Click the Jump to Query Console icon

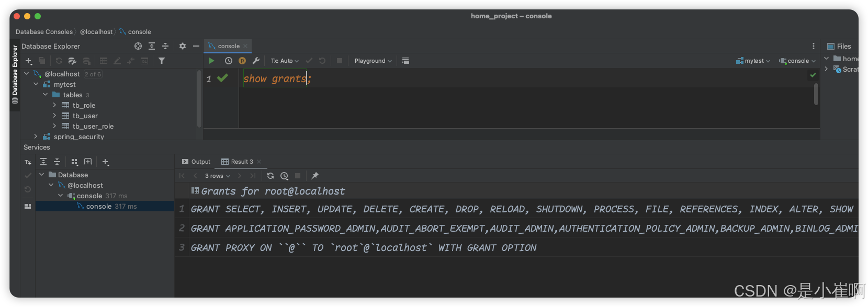tap(144, 61)
